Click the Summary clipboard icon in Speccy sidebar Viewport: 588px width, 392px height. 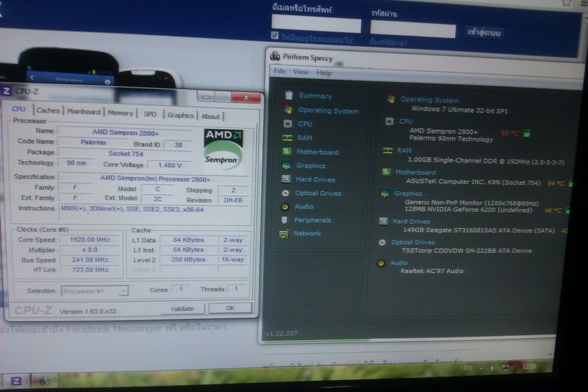[x=288, y=95]
